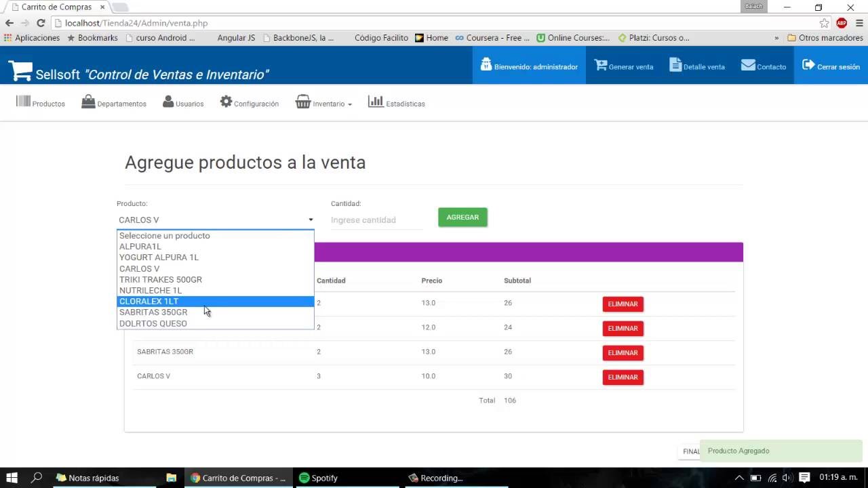Expand hidden bookmarks chevron
The width and height of the screenshot is (868, 488).
pos(776,38)
